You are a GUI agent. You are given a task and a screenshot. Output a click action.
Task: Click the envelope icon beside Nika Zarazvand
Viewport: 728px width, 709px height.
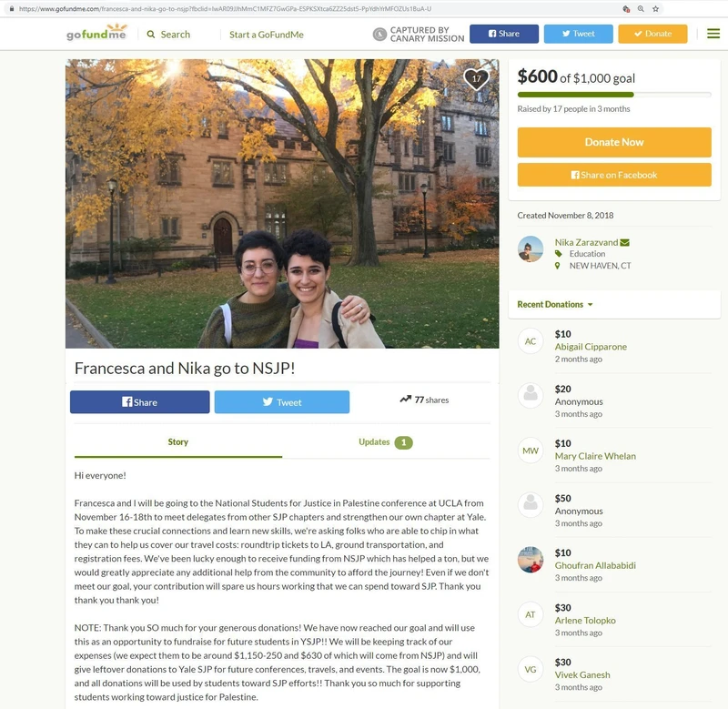tap(625, 242)
